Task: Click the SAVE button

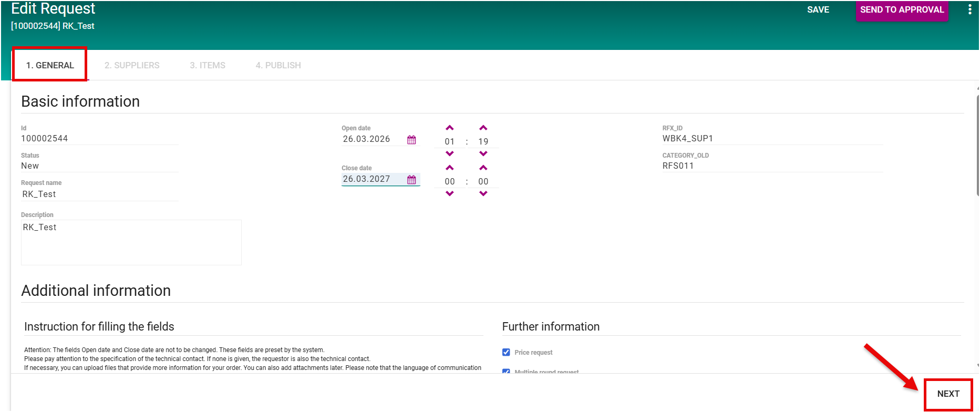Action: [818, 10]
